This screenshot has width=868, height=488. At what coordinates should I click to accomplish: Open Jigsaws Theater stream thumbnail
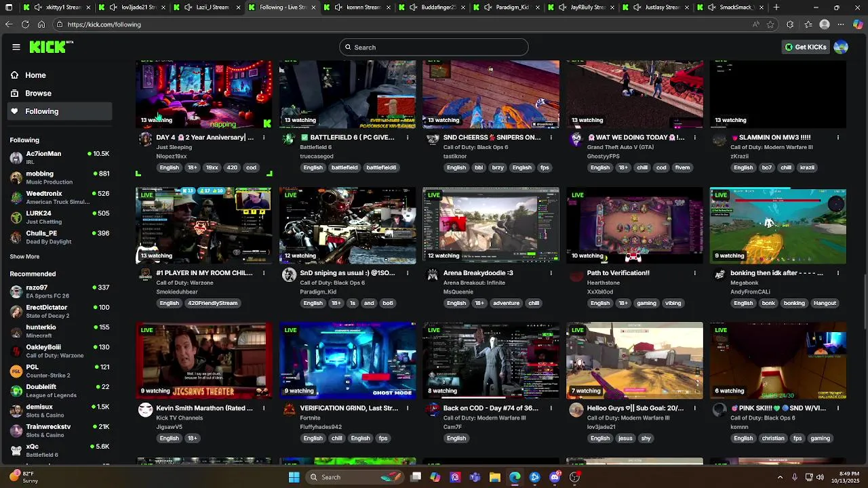(x=204, y=361)
